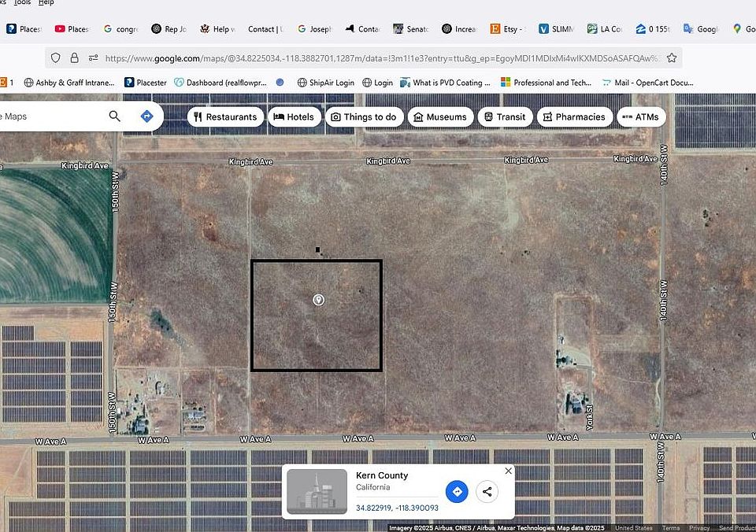Switch to the Increa tab
The height and width of the screenshot is (532, 756).
tap(459, 29)
